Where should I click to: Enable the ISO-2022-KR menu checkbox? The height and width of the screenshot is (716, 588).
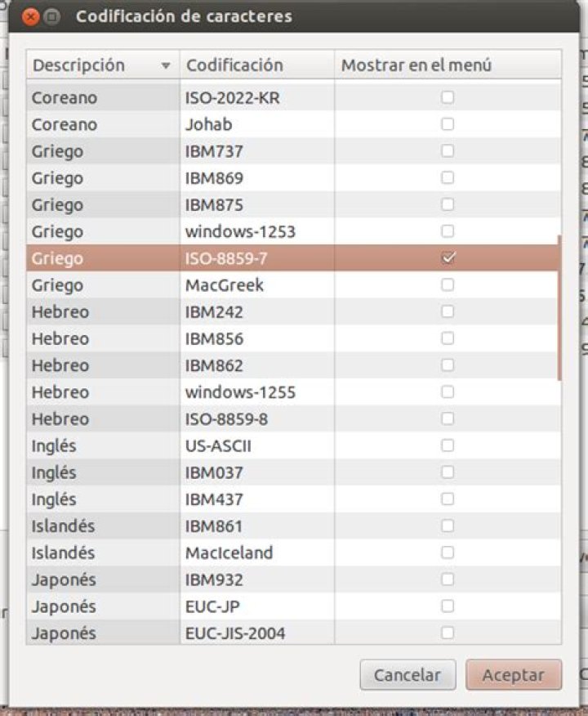click(x=448, y=97)
